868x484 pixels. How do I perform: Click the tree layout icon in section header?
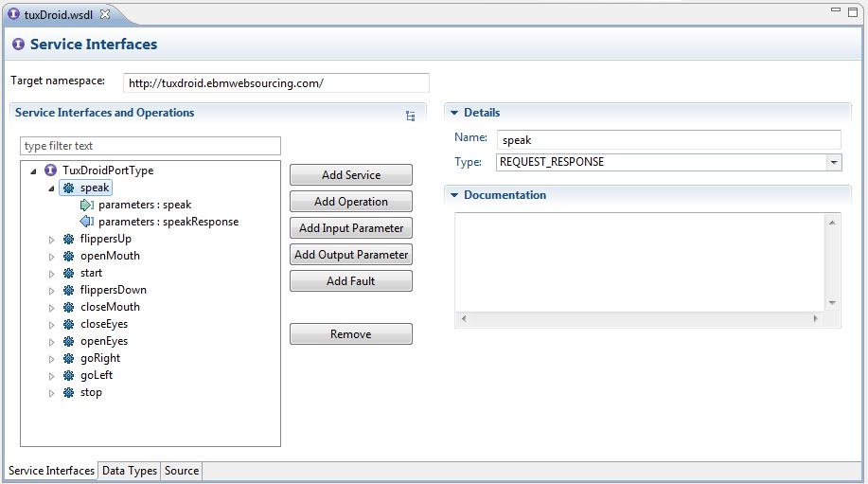(x=410, y=116)
